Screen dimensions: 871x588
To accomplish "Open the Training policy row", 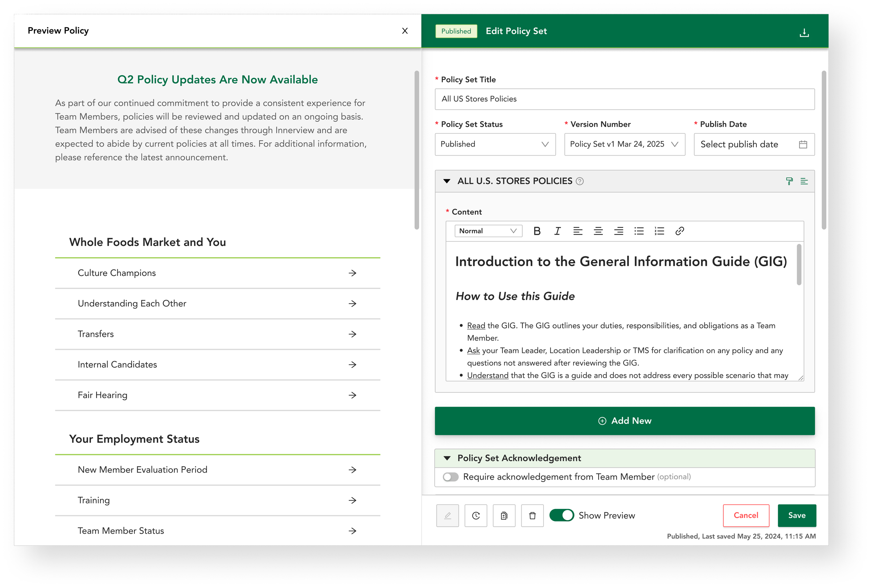I will pyautogui.click(x=217, y=500).
